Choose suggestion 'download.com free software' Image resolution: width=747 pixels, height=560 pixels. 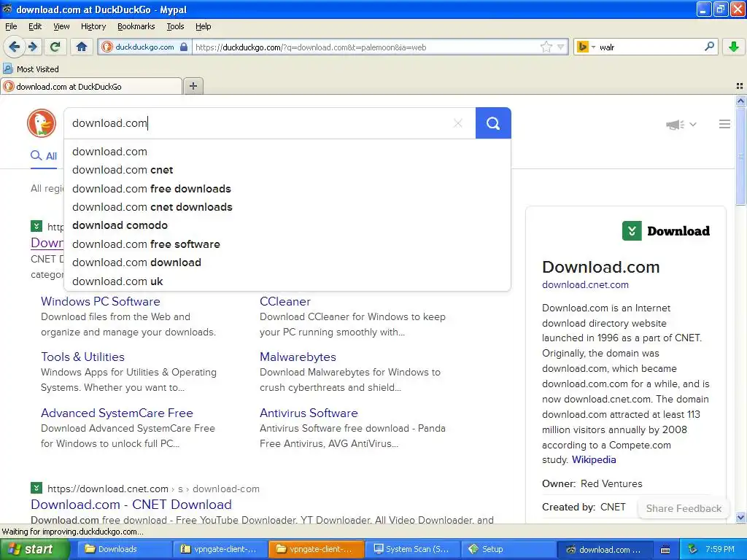(x=287, y=244)
